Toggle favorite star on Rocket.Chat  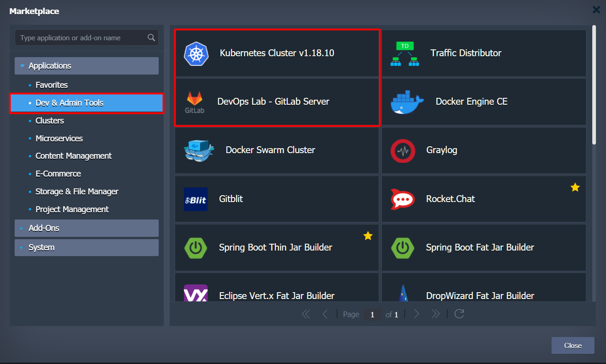pyautogui.click(x=575, y=187)
